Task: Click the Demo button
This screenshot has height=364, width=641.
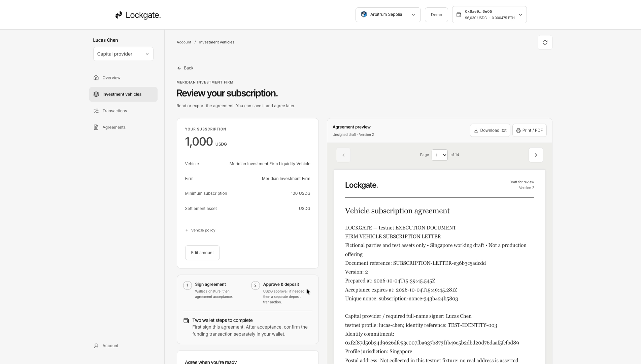Action: [436, 15]
